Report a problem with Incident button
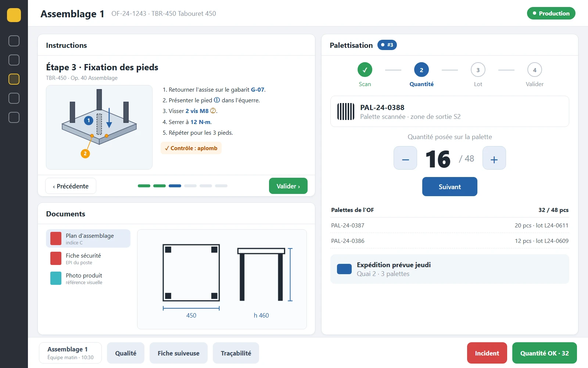The height and width of the screenshot is (368, 588). [x=487, y=353]
